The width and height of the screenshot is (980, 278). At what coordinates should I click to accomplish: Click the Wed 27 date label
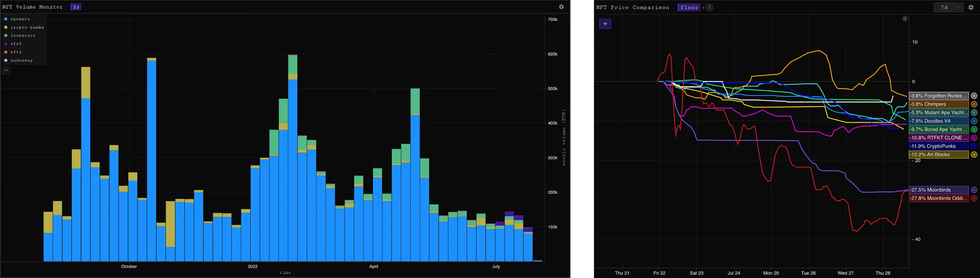[845, 273]
